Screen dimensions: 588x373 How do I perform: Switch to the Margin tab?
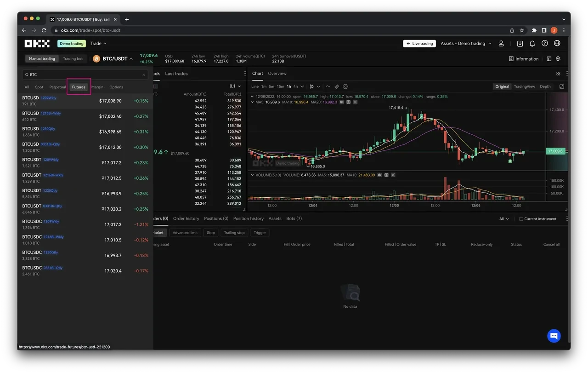[x=97, y=87]
